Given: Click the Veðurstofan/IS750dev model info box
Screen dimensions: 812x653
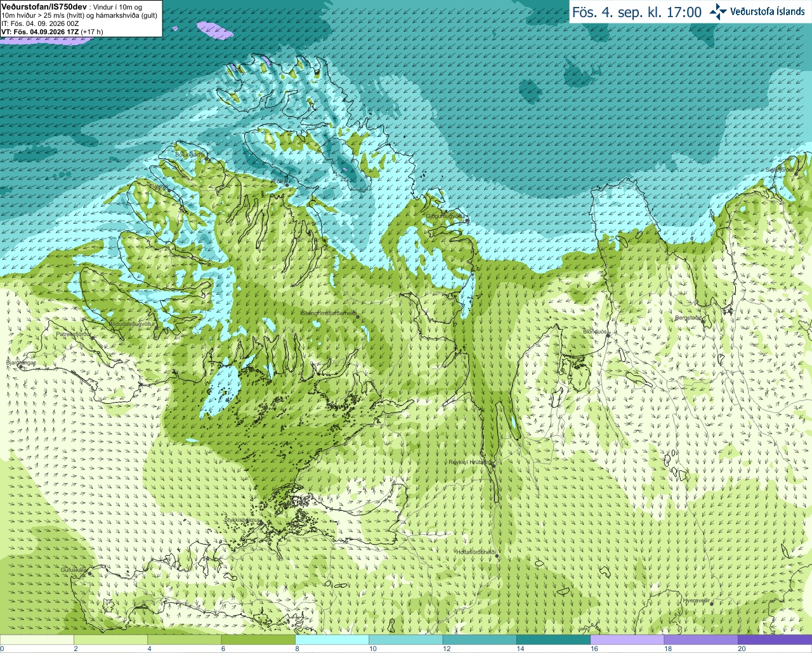Looking at the screenshot, I should (x=81, y=18).
